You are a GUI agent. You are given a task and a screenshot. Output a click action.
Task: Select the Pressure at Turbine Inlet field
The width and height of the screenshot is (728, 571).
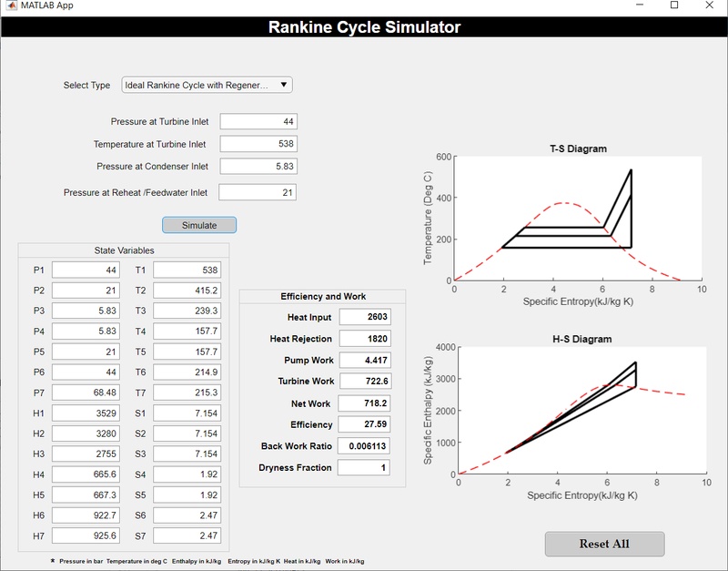coord(258,121)
